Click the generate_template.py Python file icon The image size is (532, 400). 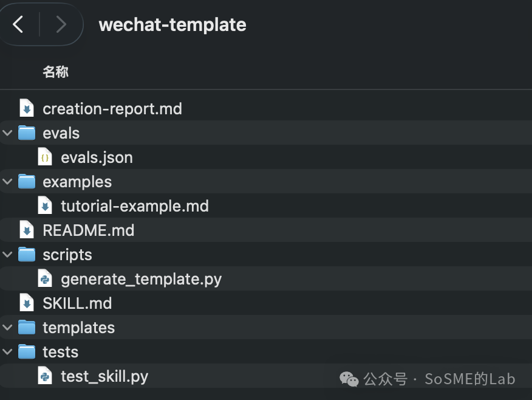tap(45, 279)
